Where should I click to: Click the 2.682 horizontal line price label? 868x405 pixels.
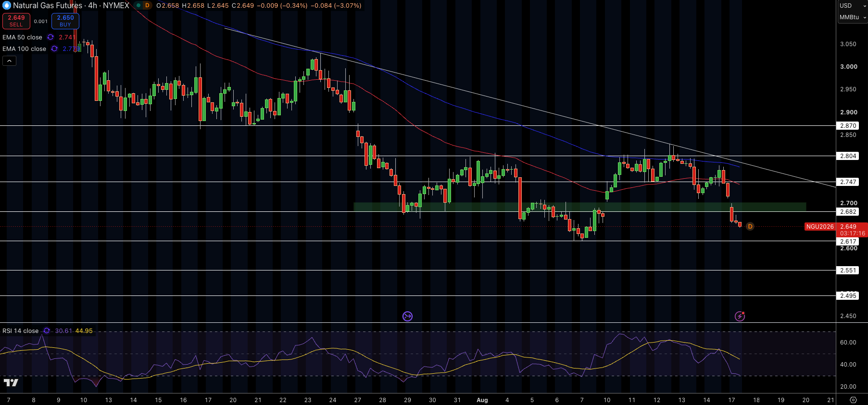[848, 211]
